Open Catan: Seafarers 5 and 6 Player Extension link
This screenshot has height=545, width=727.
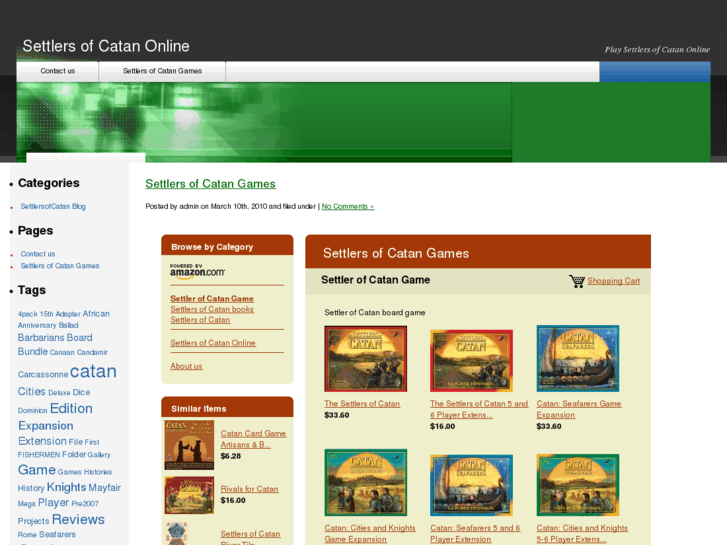(x=475, y=534)
